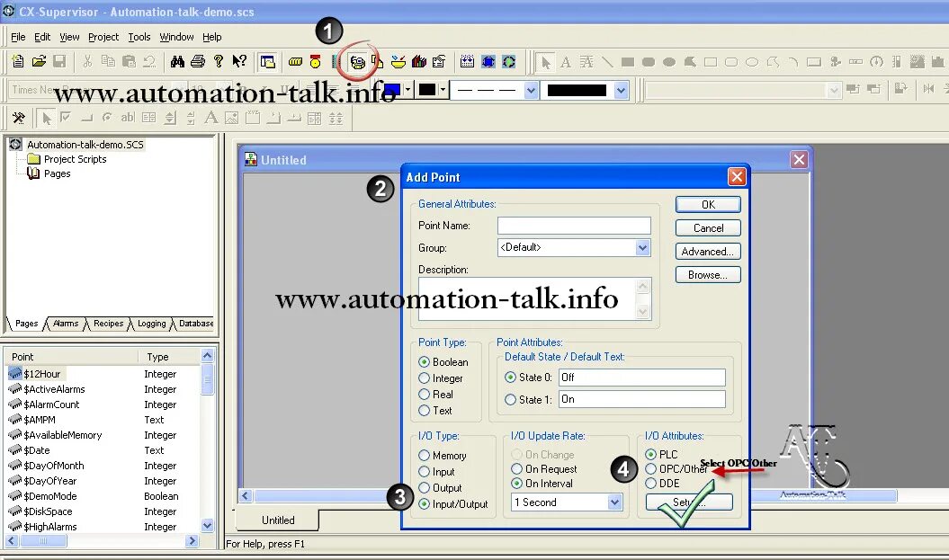Click the context help arrow-question icon
Screen dimensions: 949x560
point(239,61)
